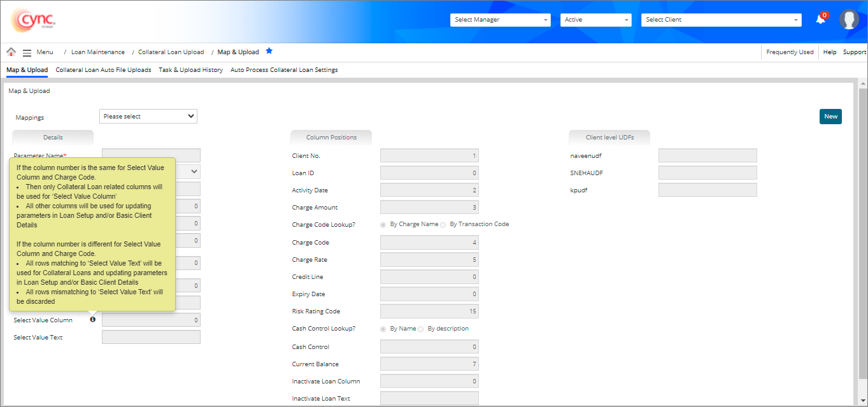
Task: Open the Mappings 'Please select' dropdown
Action: click(148, 117)
